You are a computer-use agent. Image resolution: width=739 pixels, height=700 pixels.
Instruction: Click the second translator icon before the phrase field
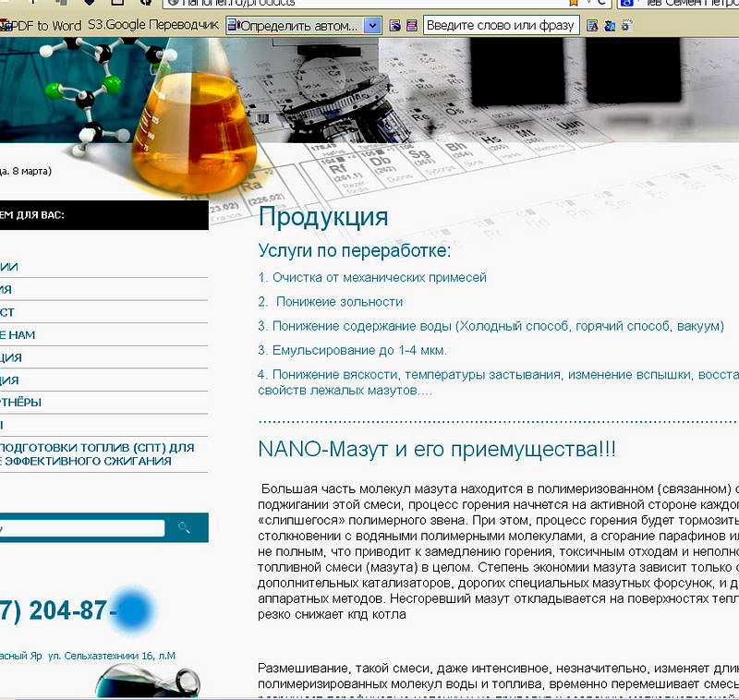click(411, 26)
